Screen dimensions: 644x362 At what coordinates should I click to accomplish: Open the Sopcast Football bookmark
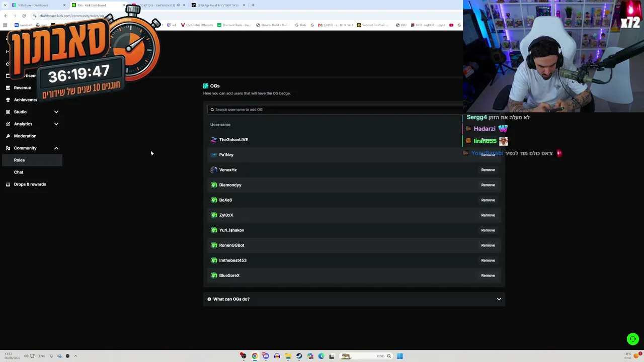click(373, 25)
